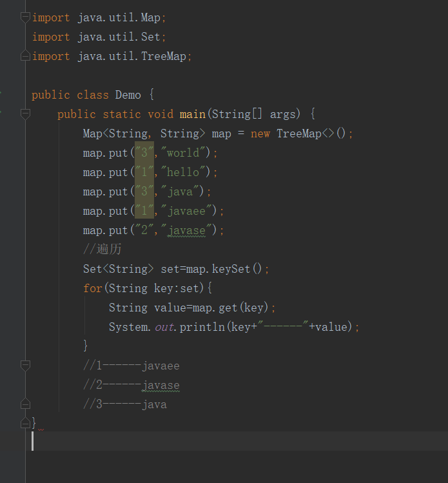Click the "javaee" string literal
The image size is (448, 483).
[186, 211]
